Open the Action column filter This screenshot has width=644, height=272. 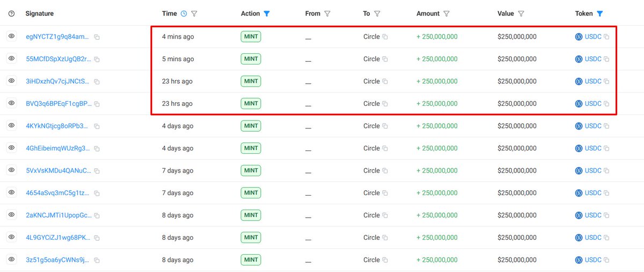click(x=267, y=13)
